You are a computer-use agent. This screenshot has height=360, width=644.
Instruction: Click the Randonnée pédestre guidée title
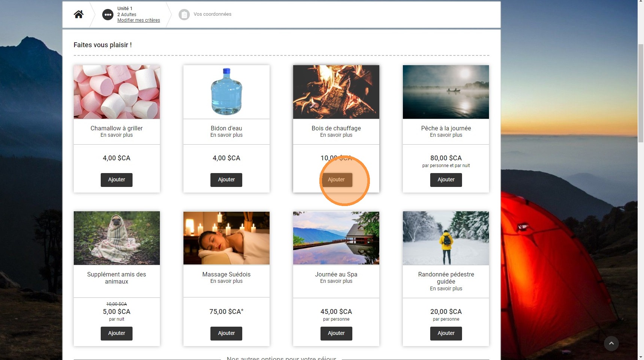tap(446, 278)
